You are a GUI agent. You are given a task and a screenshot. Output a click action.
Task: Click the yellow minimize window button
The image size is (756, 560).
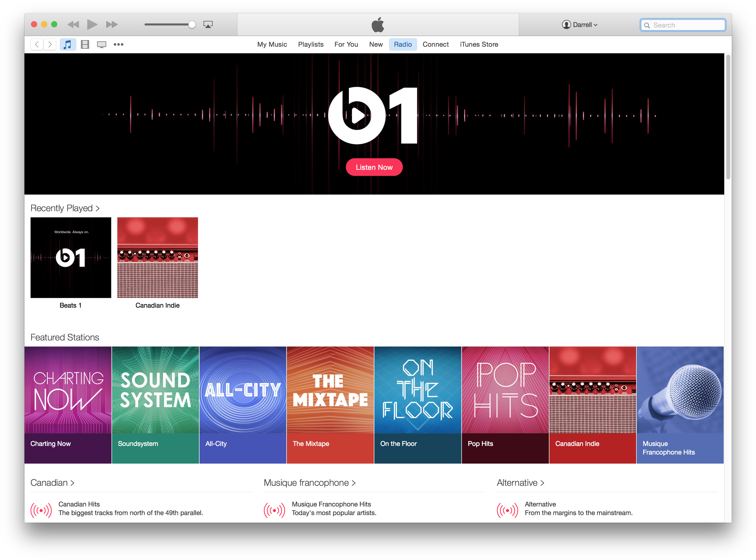click(x=44, y=24)
